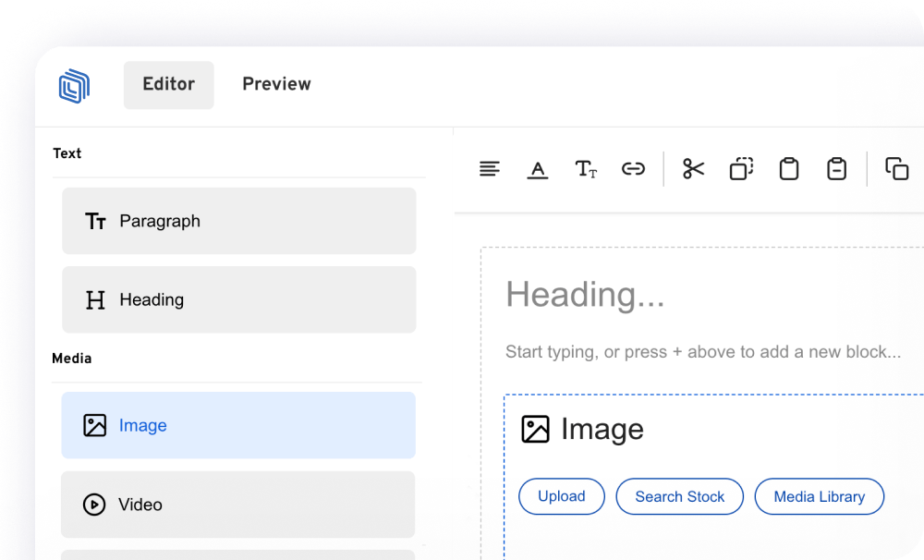Click the Heading... placeholder field
This screenshot has height=560, width=924.
[x=585, y=294]
